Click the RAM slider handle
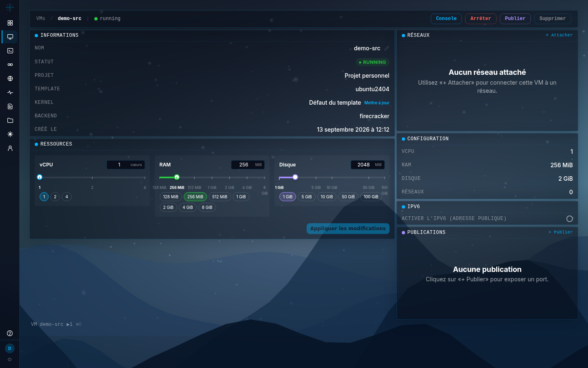This screenshot has height=368, width=588. point(177,177)
